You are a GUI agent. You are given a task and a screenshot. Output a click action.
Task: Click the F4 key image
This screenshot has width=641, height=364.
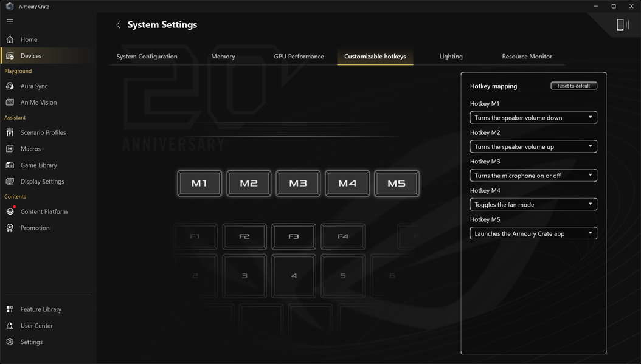click(x=343, y=236)
